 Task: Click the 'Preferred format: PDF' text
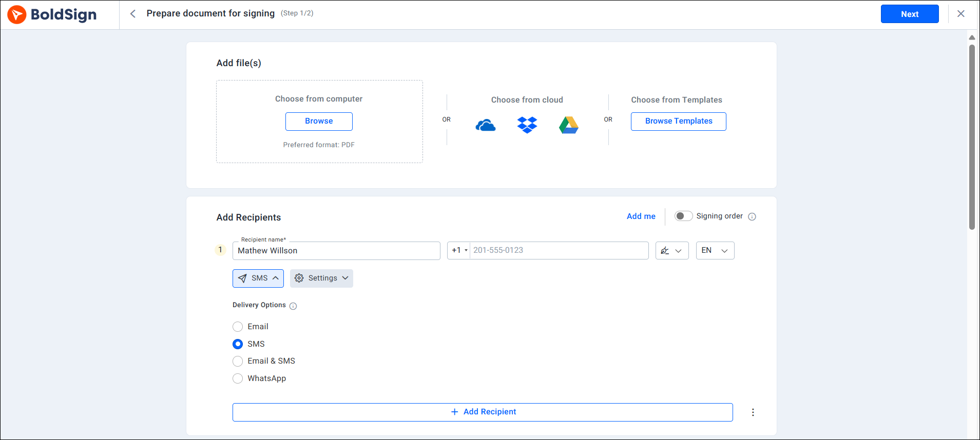[319, 145]
